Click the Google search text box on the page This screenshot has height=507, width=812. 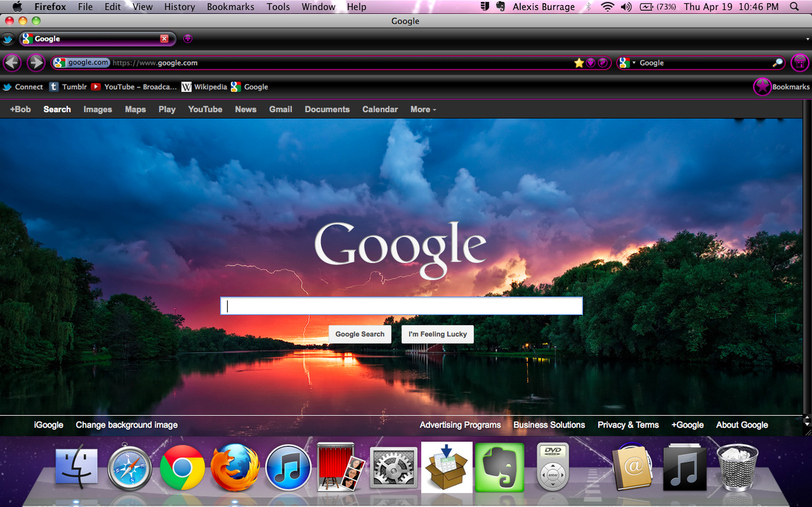(401, 306)
